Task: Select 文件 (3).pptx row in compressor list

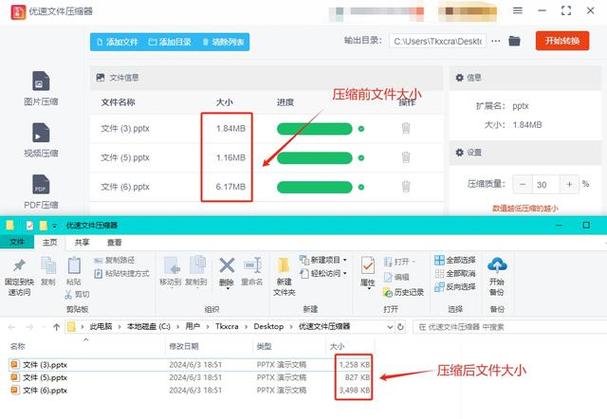Action: tap(266, 129)
